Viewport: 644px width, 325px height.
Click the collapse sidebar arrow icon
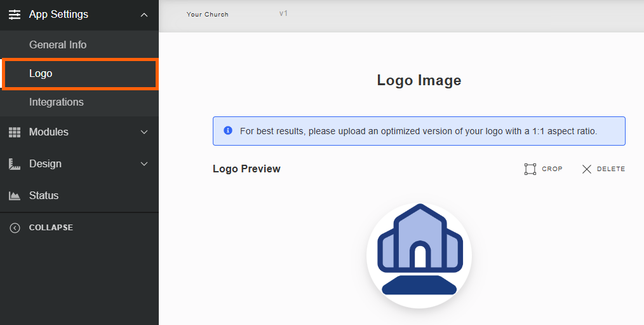click(x=15, y=228)
